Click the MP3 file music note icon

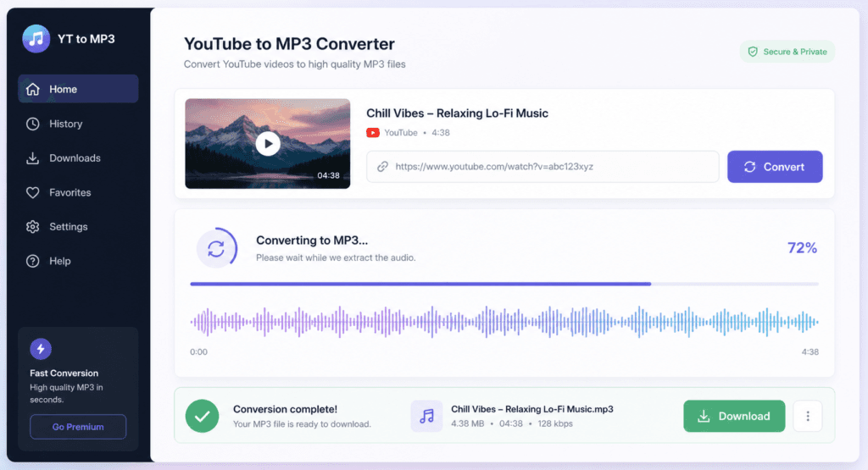(x=427, y=416)
